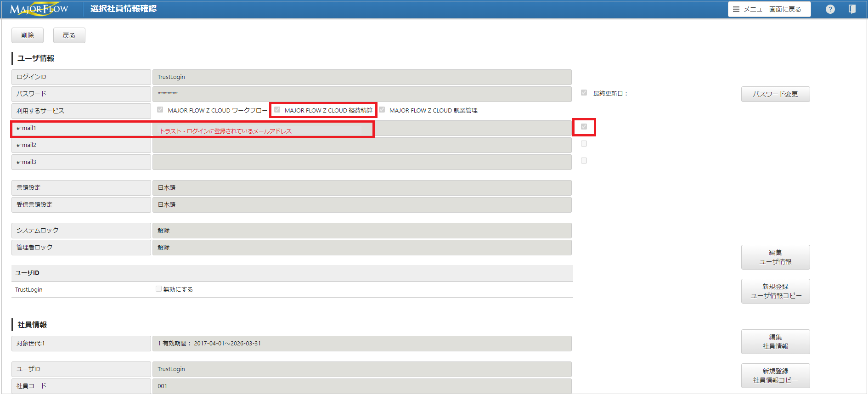Screen dimensions: 868x395
Task: Click the 言語設定 field showing 日本語
Action: coord(362,188)
